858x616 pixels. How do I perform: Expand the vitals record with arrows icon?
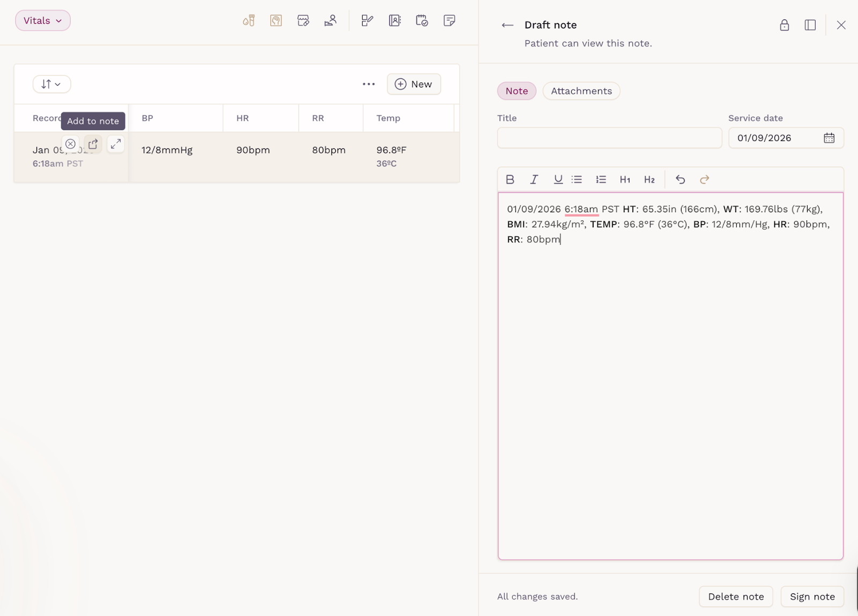click(x=116, y=144)
